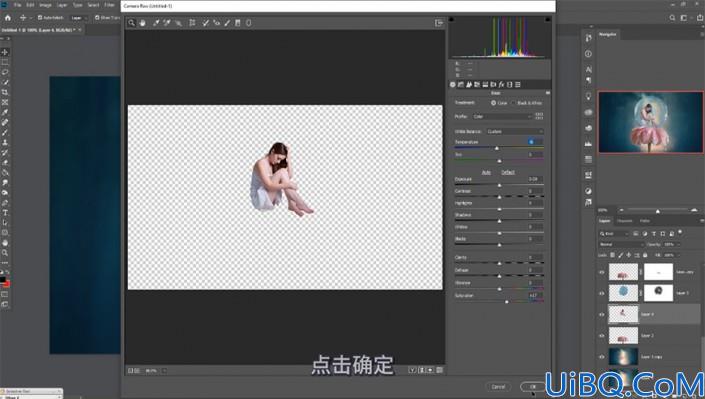Select the Color treatment radio button
Viewport: 705px width, 399px height.
493,103
